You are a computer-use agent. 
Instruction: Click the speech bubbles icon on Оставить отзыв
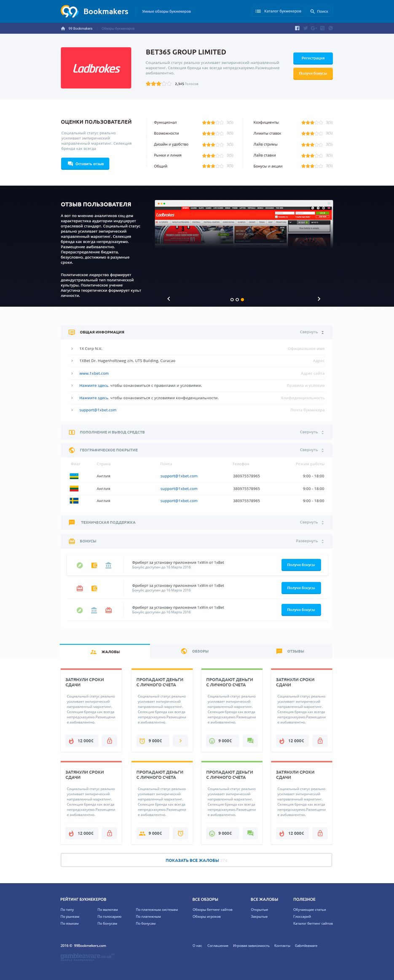(70, 164)
